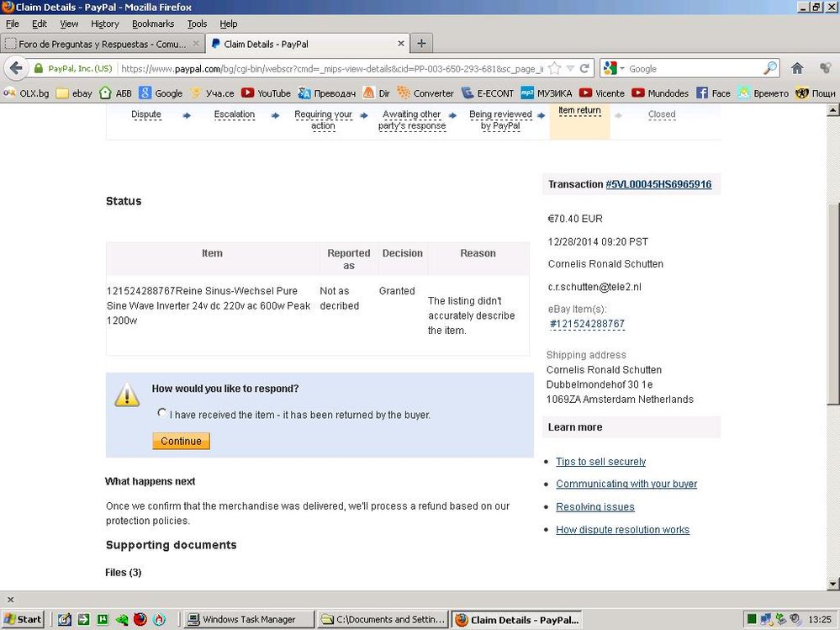The height and width of the screenshot is (630, 840).
Task: Click the Escalation stage label
Action: (x=234, y=114)
